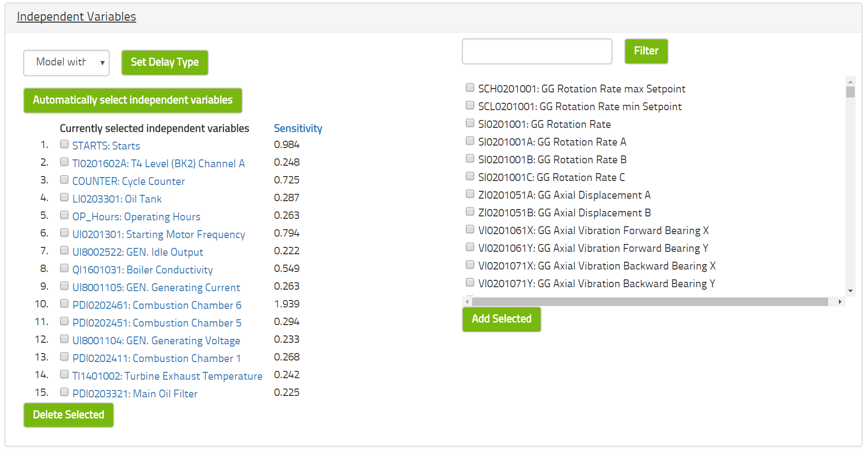Click the filter text input field

pyautogui.click(x=537, y=51)
